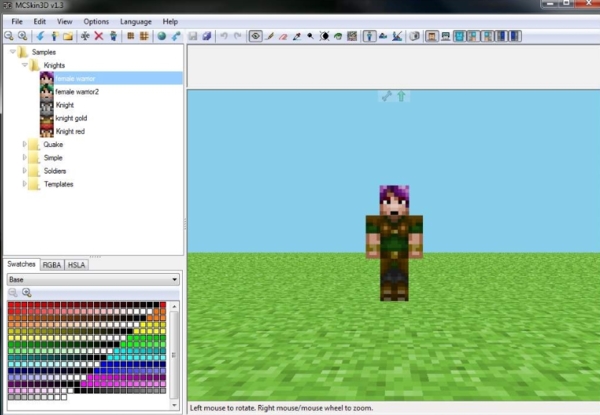The image size is (600, 415).
Task: Collapse the Knights folder
Action: click(25, 65)
